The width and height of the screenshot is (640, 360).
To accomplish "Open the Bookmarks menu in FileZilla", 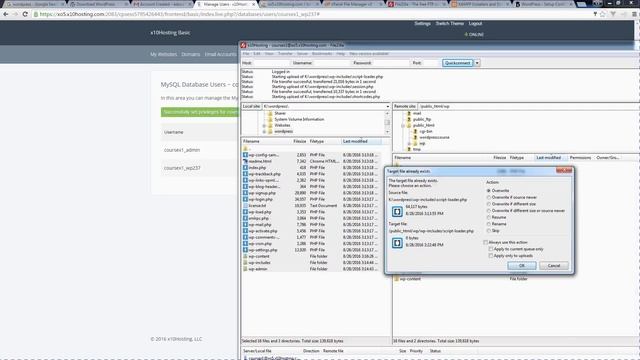I will pos(322,54).
